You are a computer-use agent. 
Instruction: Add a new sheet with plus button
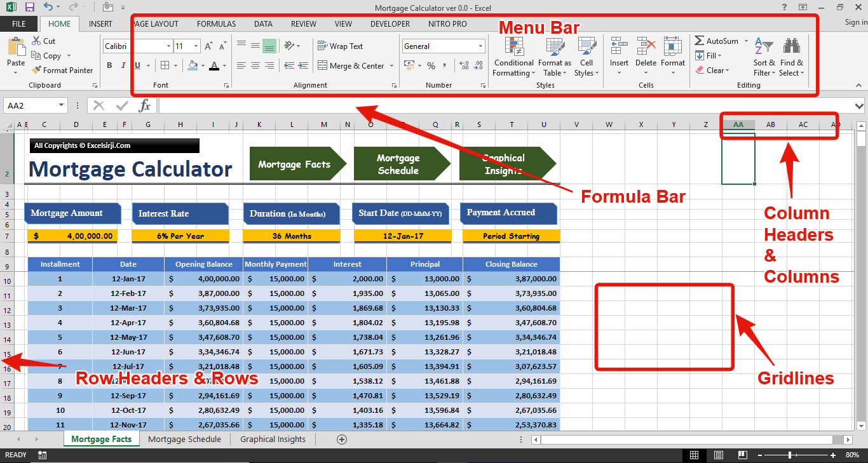tap(342, 439)
